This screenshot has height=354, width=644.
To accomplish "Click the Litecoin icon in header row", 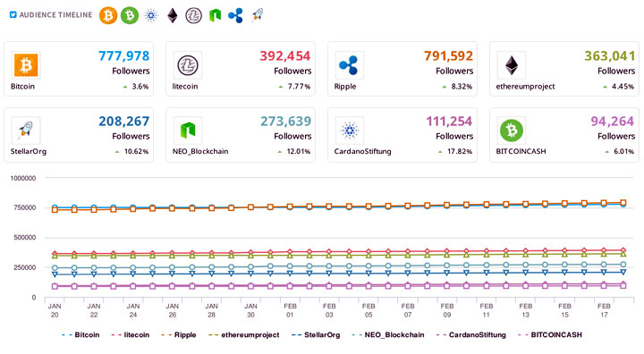I will click(x=193, y=15).
